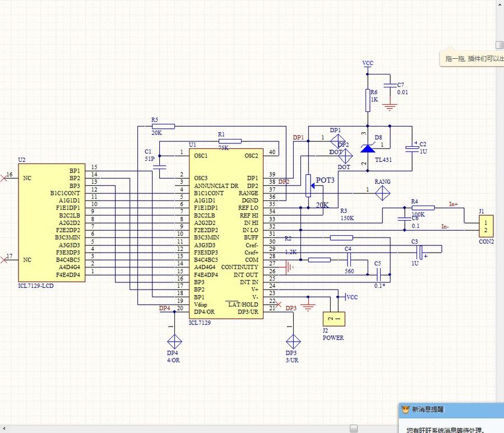The height and width of the screenshot is (433, 504).
Task: Click the vertical scrollbar thumb
Action: click(499, 45)
